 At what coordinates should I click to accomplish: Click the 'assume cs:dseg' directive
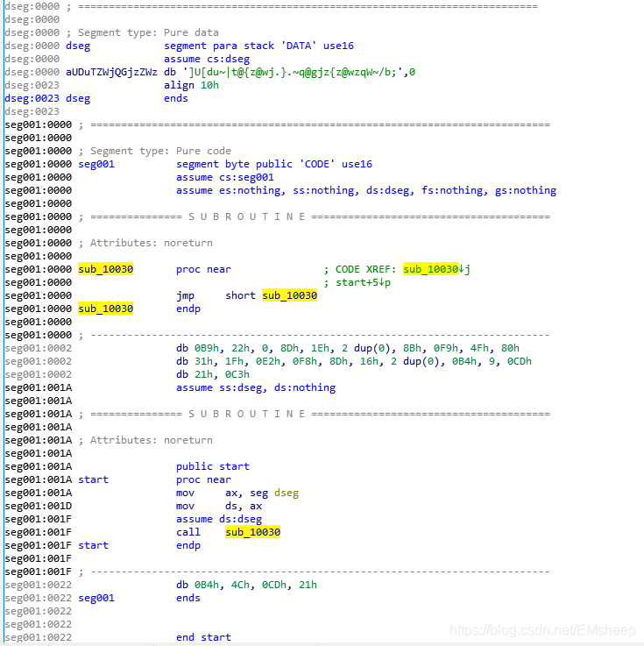[x=207, y=59]
